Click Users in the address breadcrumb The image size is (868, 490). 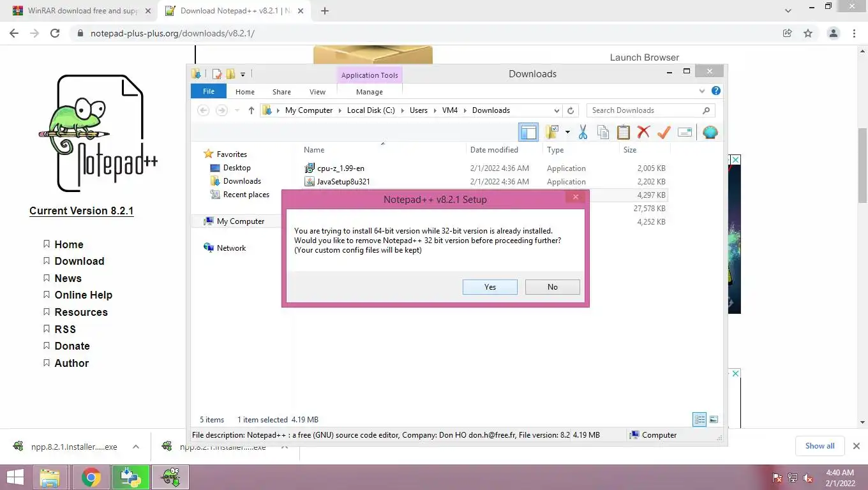419,110
